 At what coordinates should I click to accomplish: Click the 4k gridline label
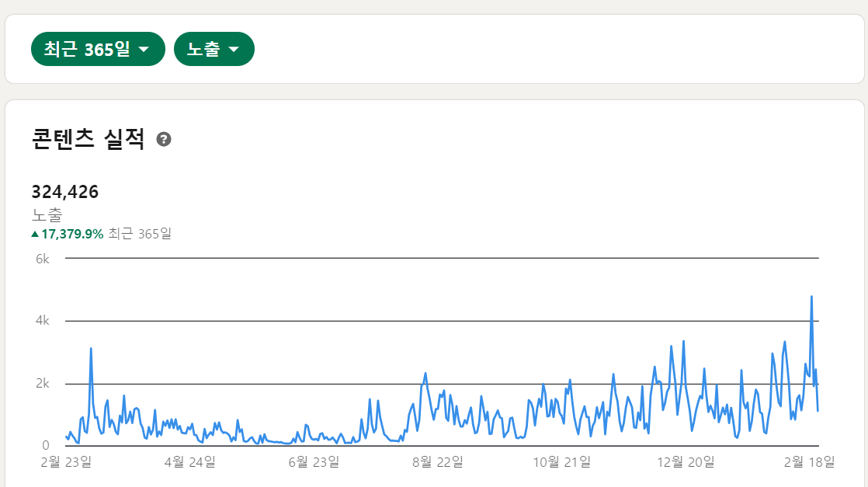point(43,320)
